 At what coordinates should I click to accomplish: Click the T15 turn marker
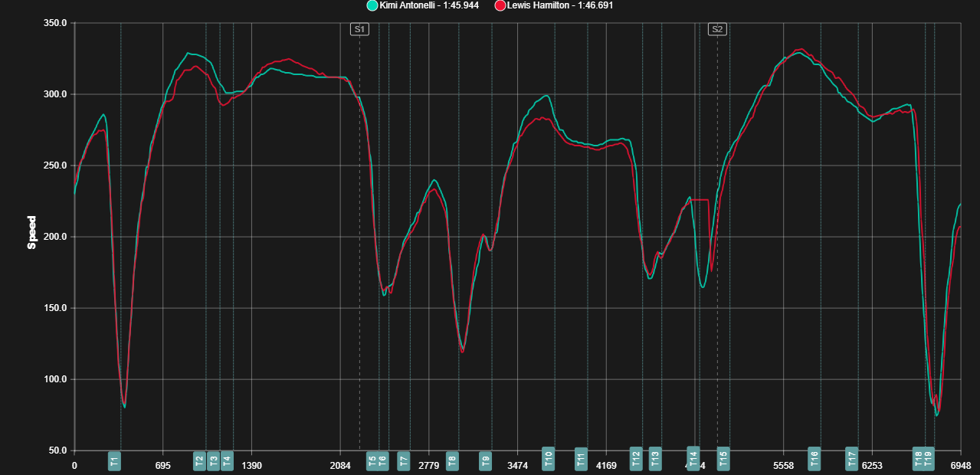pos(723,458)
